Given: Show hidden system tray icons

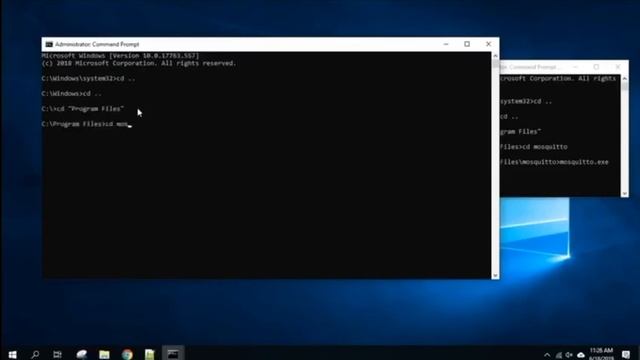Looking at the screenshot, I should 547,355.
